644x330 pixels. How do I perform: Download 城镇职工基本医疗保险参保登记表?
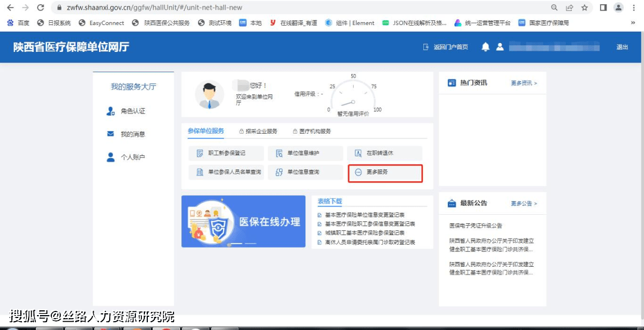[365, 233]
